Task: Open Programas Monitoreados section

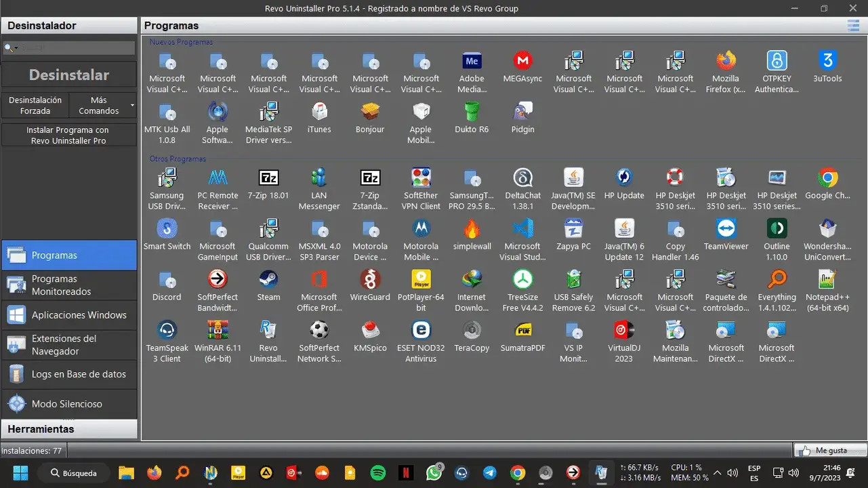Action: pyautogui.click(x=69, y=285)
